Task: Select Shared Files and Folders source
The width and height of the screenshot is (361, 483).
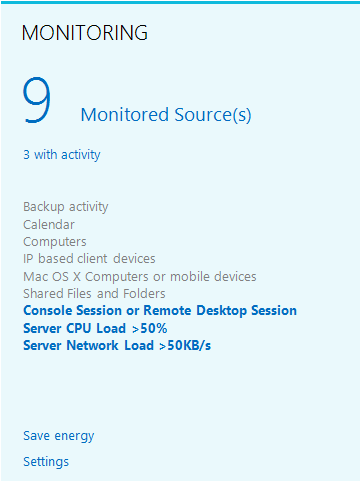Action: (94, 294)
